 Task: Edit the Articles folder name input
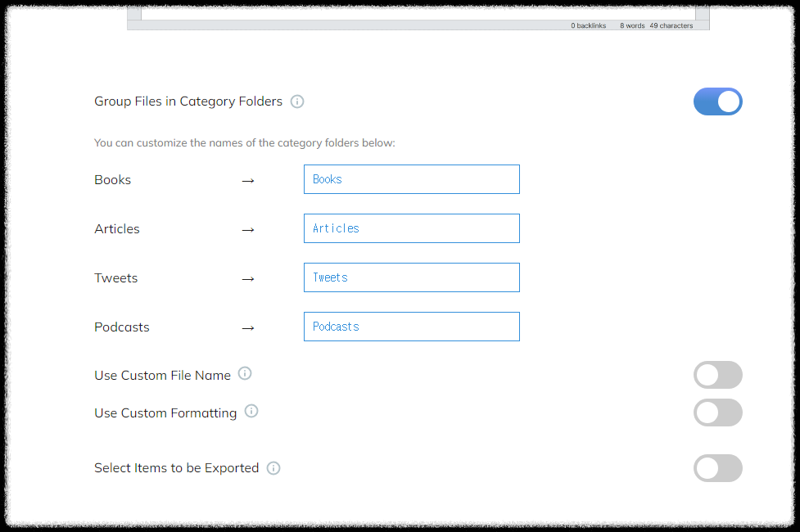point(412,228)
